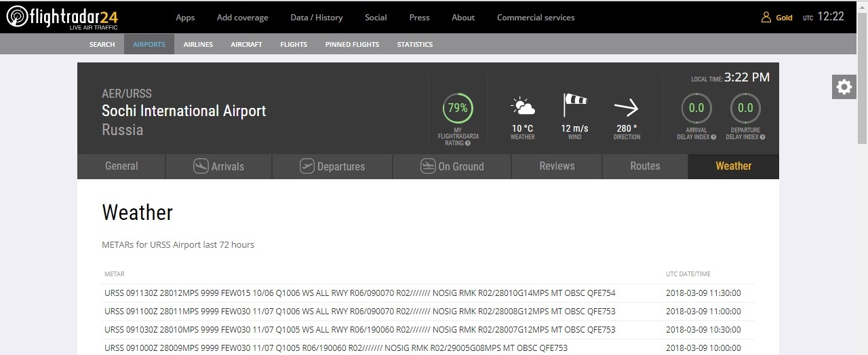Open the Statistics page link

[414, 44]
